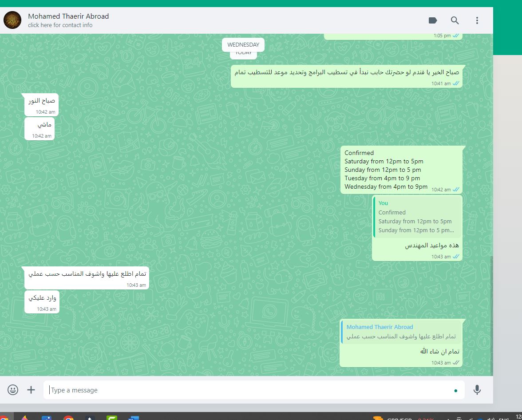Click the label tag icon in the chat header
The image size is (522, 420).
tap(432, 20)
